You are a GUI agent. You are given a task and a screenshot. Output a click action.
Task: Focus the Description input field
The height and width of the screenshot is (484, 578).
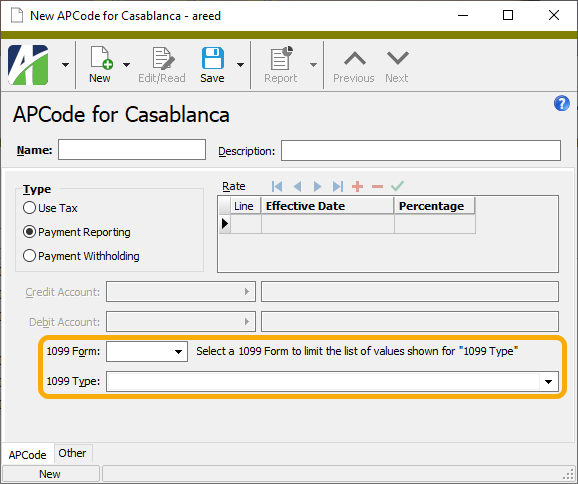tap(421, 150)
